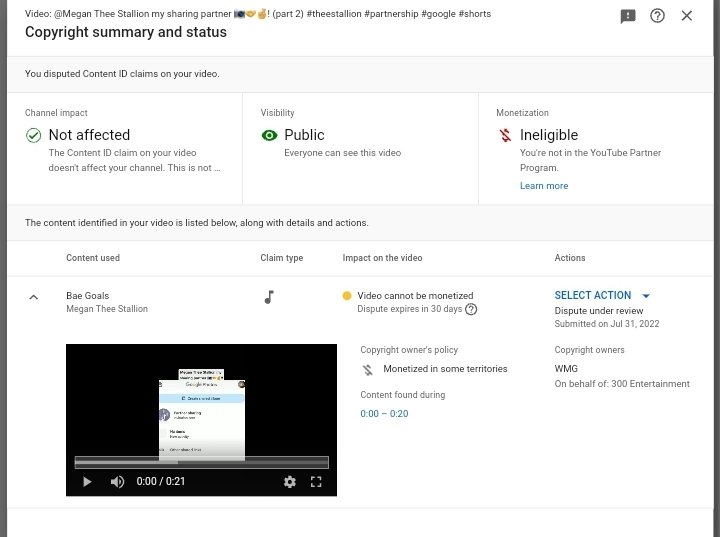720x537 pixels.
Task: Click the red crossed dollar Ineligible icon
Action: tap(505, 135)
